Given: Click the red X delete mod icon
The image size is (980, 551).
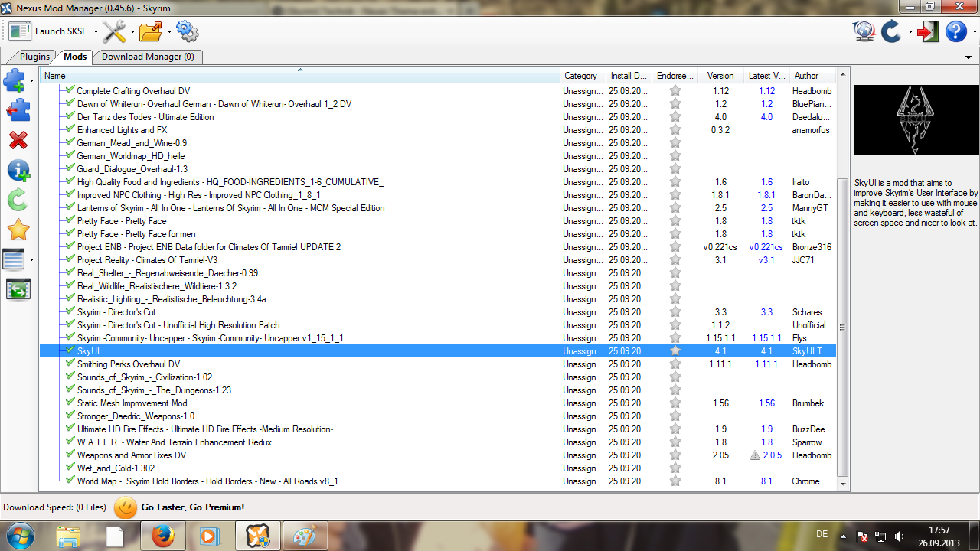Looking at the screenshot, I should pos(18,140).
